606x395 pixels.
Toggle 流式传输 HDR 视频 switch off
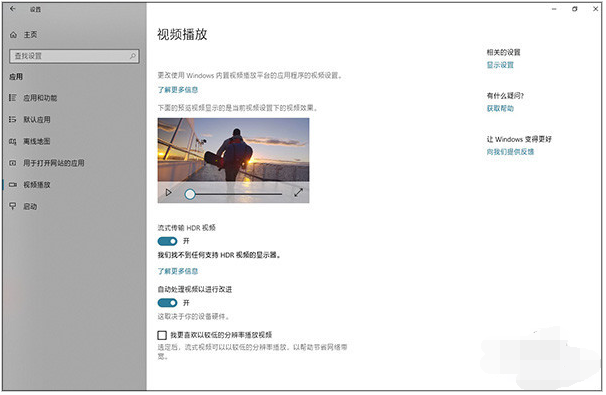click(x=167, y=241)
